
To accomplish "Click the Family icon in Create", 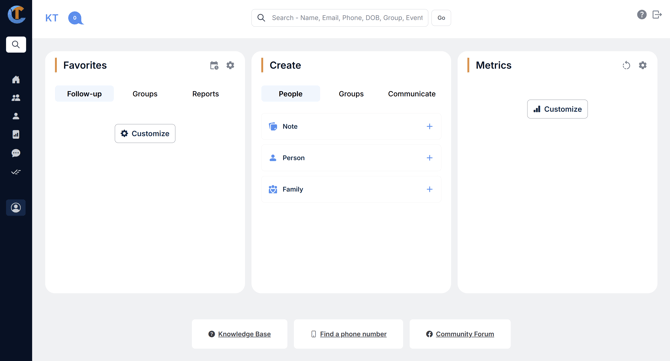I will click(273, 189).
